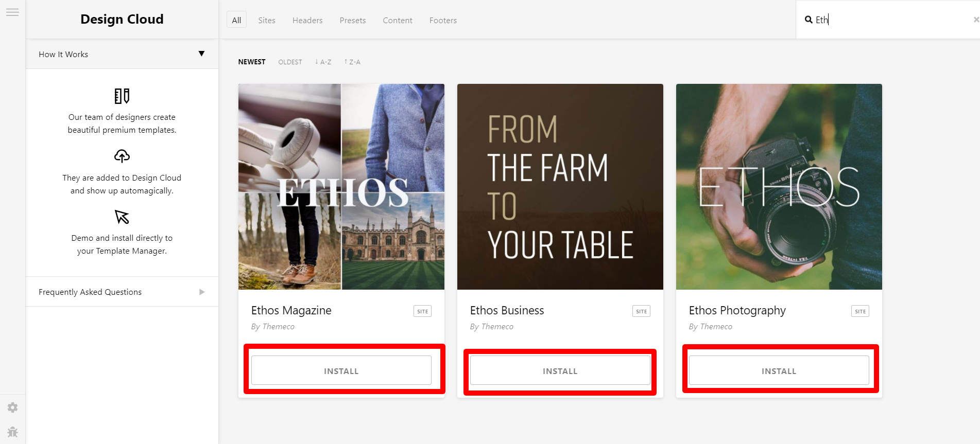
Task: Click the search magnifier icon
Action: pos(809,20)
